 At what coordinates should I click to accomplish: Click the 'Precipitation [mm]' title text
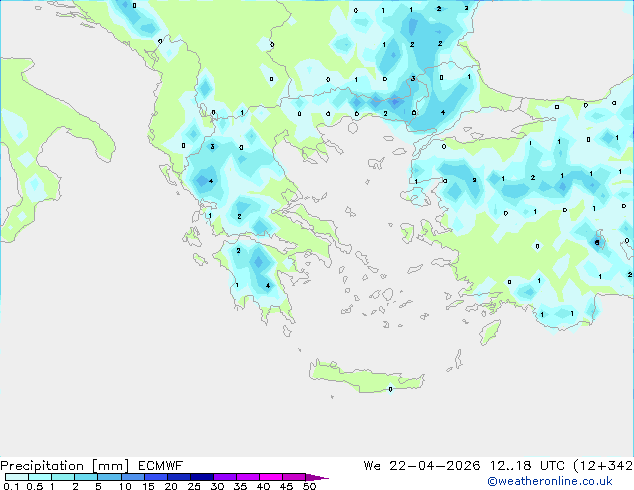65,466
